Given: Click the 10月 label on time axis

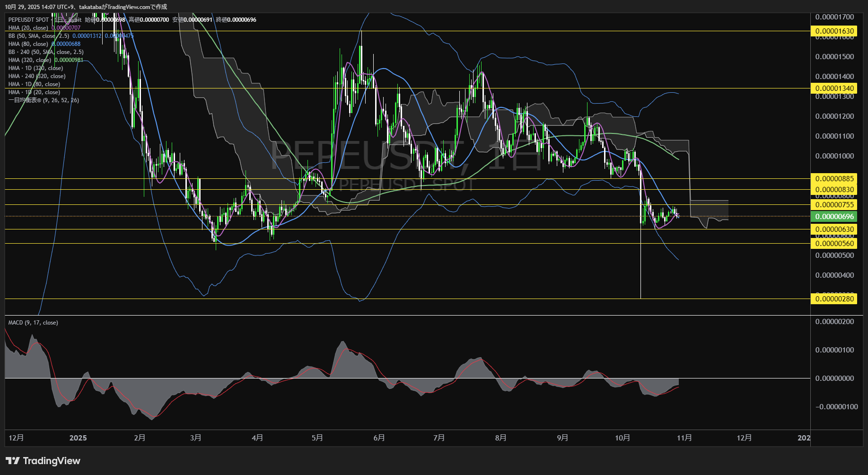Looking at the screenshot, I should pyautogui.click(x=623, y=438).
